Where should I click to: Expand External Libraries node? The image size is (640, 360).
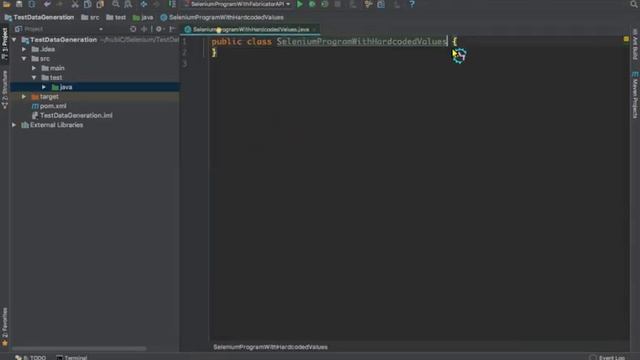(14, 125)
